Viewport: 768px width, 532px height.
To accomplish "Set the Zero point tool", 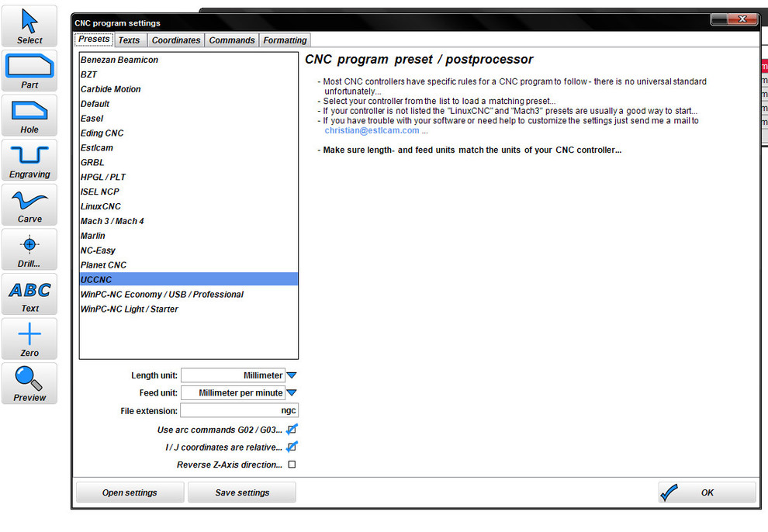I will click(x=29, y=339).
